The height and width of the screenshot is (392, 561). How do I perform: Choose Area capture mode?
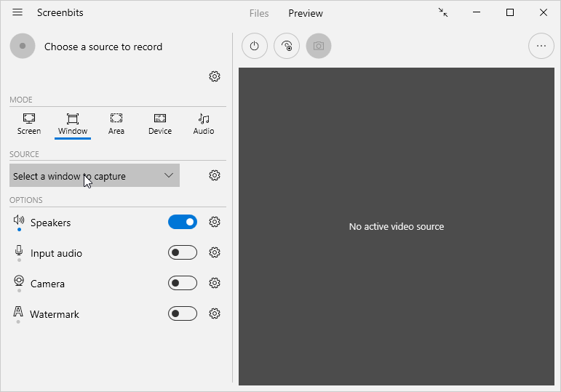(x=116, y=124)
